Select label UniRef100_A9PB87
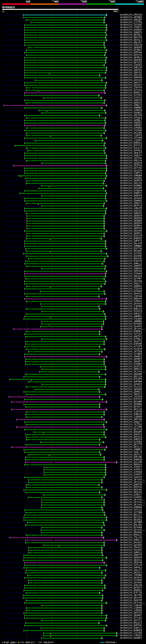The width and height of the screenshot is (146, 644). pyautogui.click(x=131, y=125)
